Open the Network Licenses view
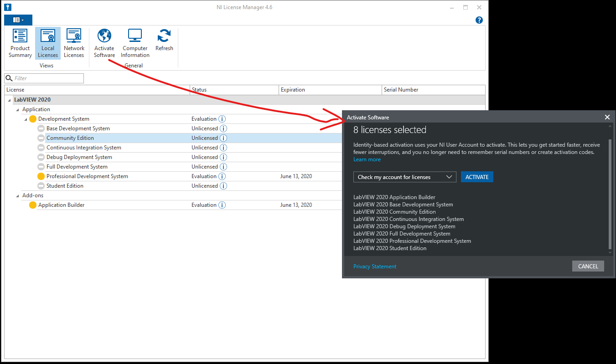This screenshot has width=616, height=364. (74, 43)
